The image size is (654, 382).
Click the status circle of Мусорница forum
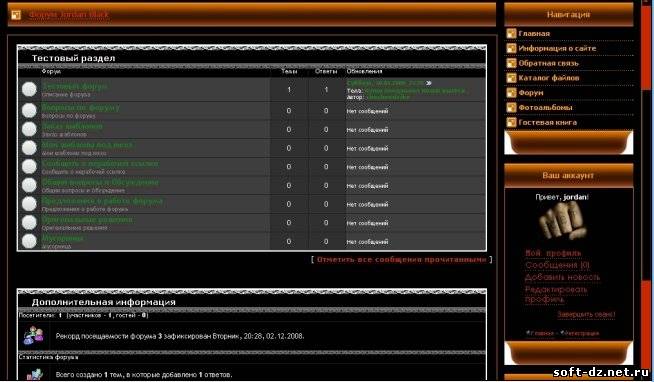pos(29,241)
